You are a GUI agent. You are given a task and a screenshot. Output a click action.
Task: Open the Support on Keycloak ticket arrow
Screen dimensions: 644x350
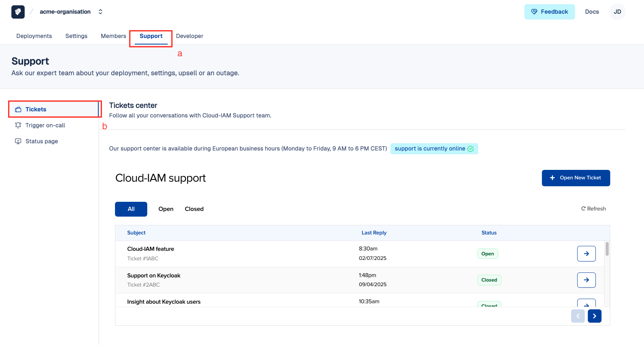point(586,280)
